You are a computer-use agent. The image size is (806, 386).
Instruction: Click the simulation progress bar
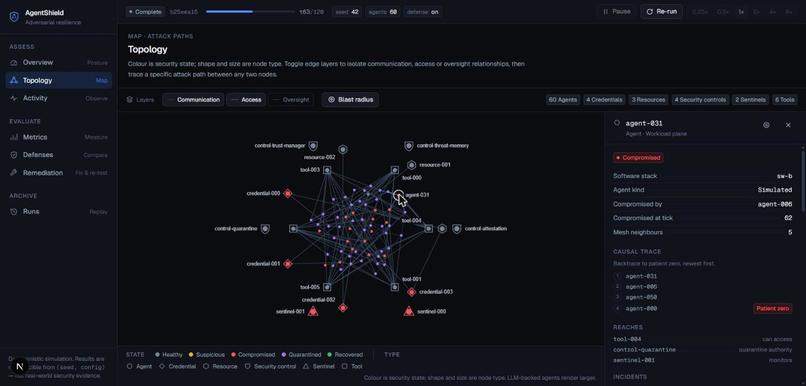[x=250, y=11]
